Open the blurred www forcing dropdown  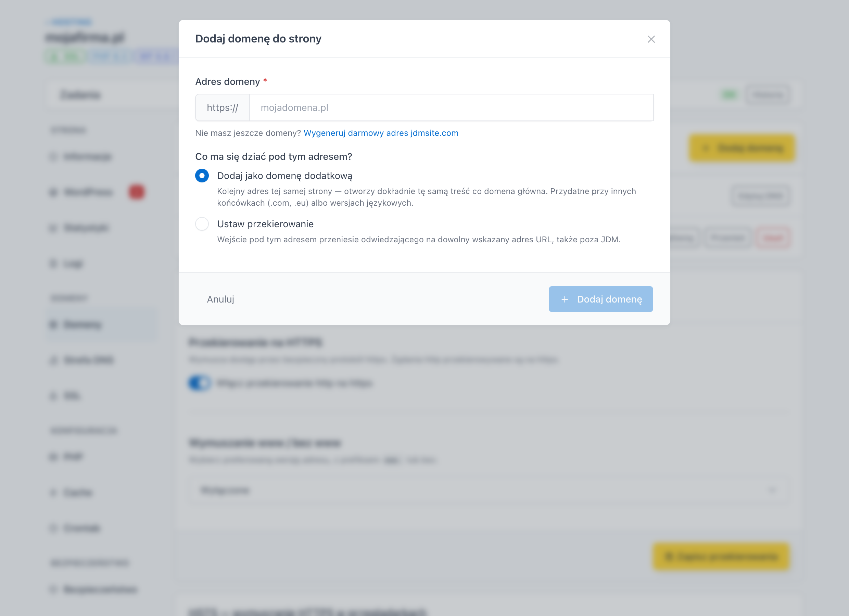490,490
